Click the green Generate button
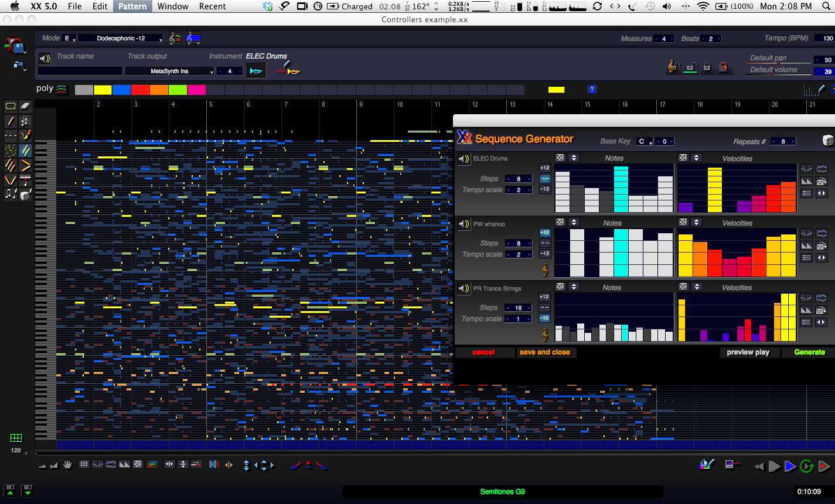 [x=809, y=352]
